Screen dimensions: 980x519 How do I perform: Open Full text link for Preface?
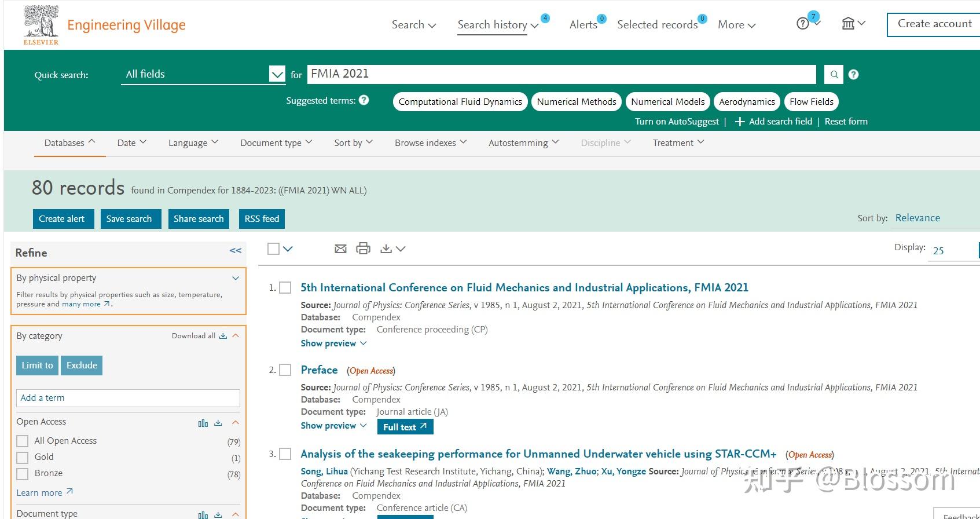[x=405, y=427]
